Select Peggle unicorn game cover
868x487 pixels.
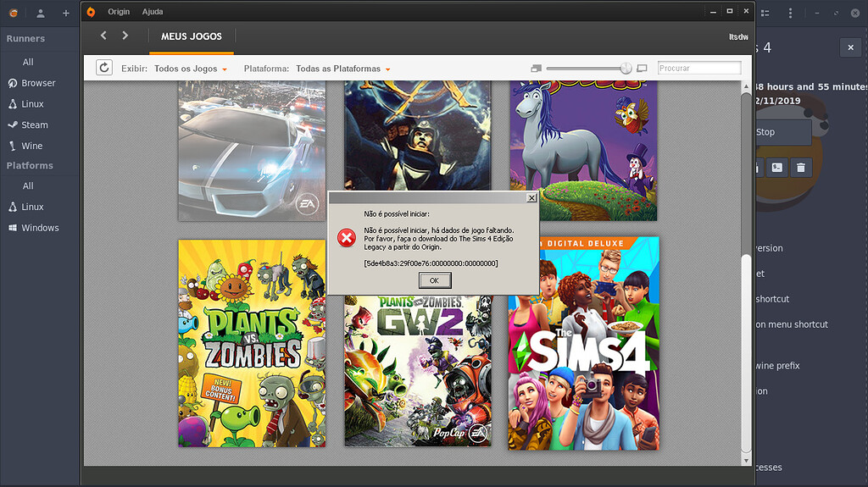pos(583,151)
